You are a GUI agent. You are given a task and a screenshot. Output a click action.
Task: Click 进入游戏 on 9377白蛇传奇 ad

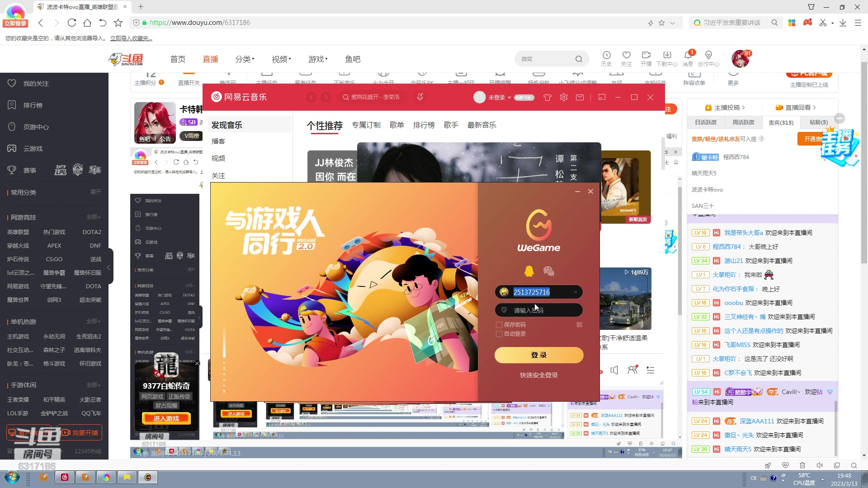pos(166,418)
